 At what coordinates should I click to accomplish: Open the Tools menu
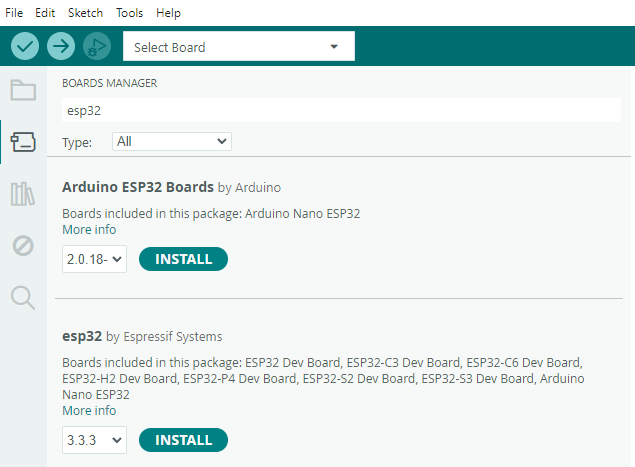(x=130, y=13)
